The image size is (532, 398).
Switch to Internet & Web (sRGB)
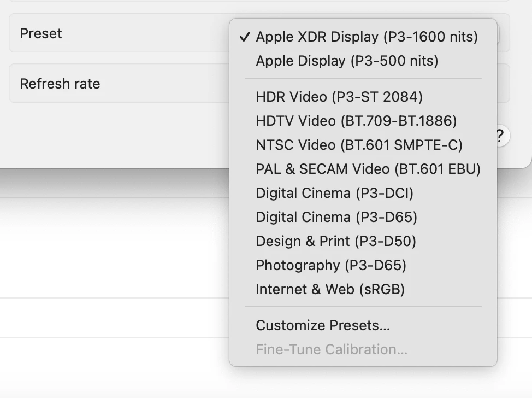330,289
